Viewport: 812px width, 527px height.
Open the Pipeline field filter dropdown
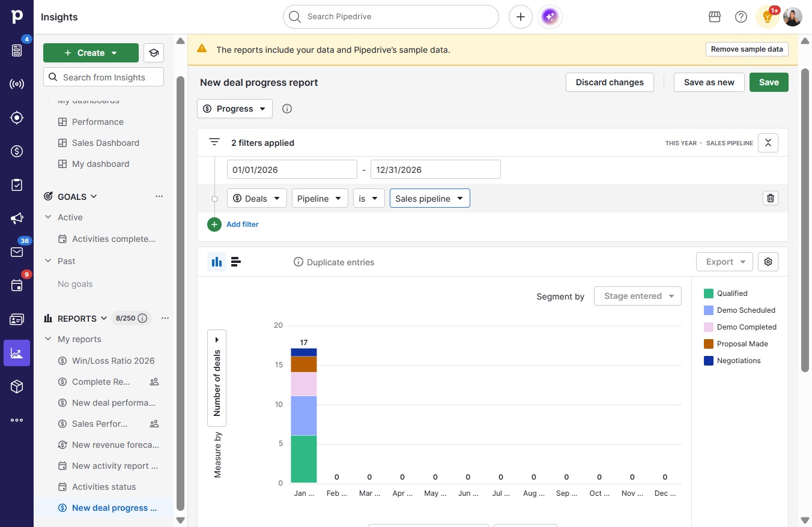coord(320,198)
